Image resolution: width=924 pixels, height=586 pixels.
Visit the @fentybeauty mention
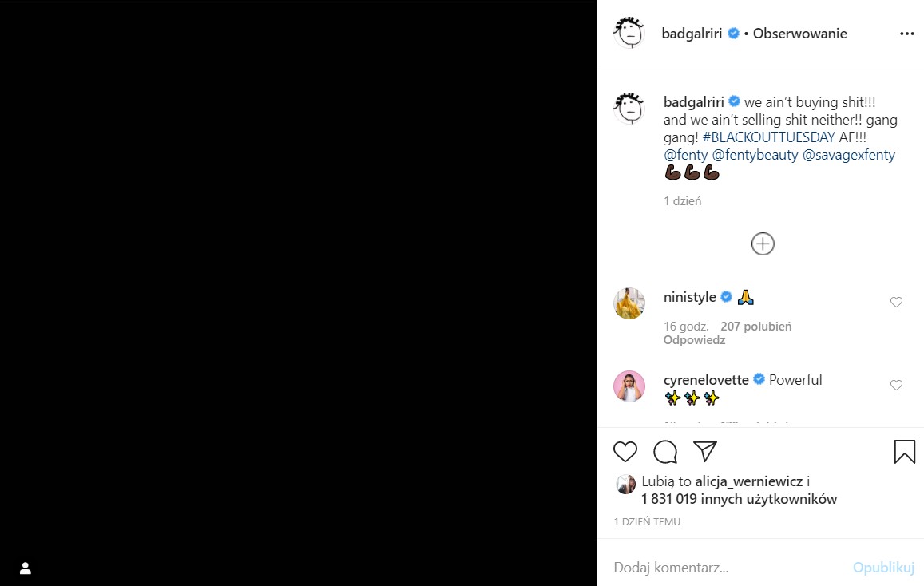click(755, 155)
